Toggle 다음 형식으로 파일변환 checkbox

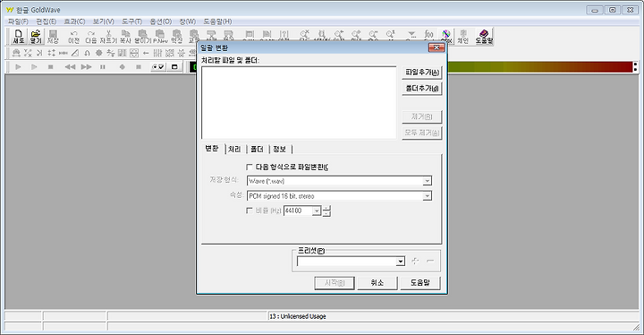point(250,167)
